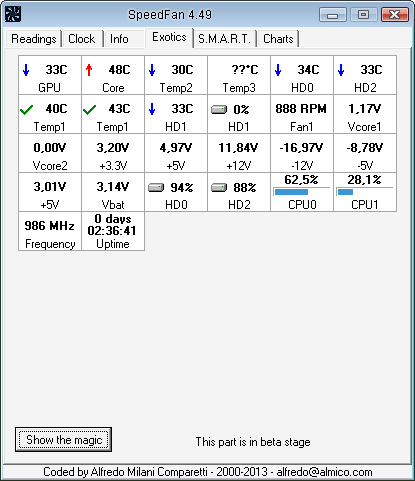Viewport: 415px width, 481px height.
Task: Click the CPU1 usage bar
Action: click(x=365, y=192)
